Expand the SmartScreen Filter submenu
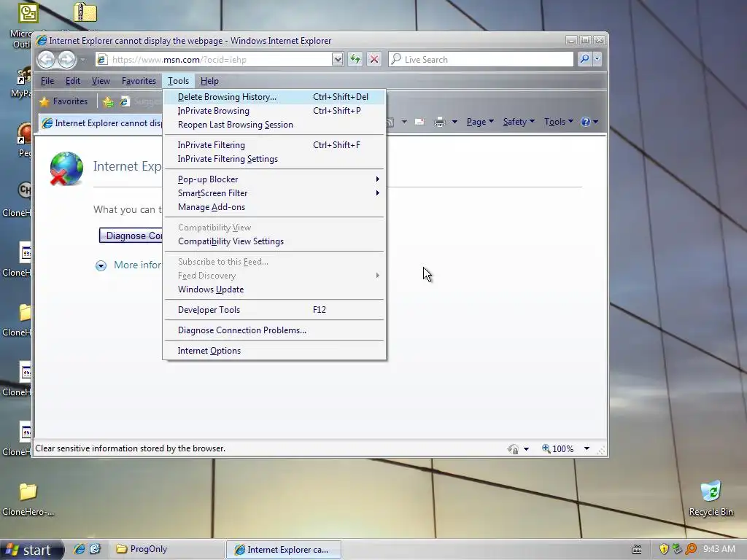The height and width of the screenshot is (560, 747). click(x=274, y=193)
